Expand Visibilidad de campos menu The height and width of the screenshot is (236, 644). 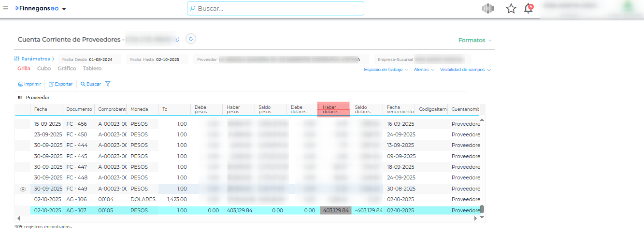coord(465,70)
